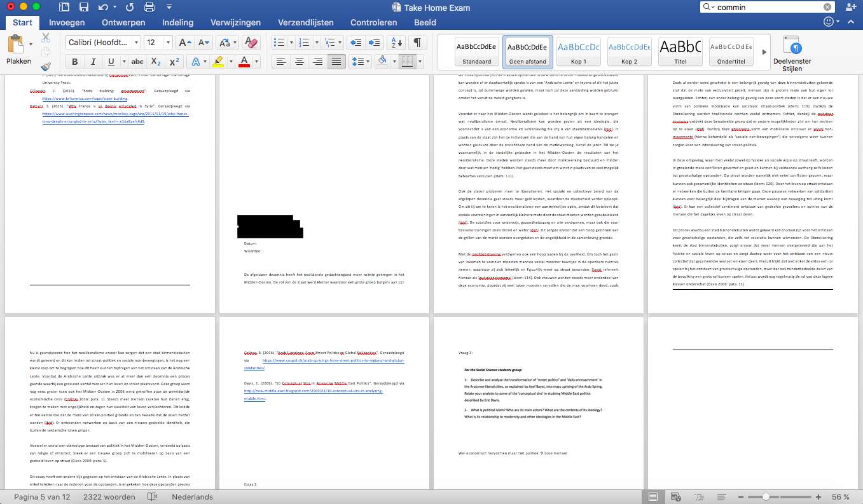Open the Beeld tab
Image resolution: width=863 pixels, height=504 pixels.
[425, 22]
